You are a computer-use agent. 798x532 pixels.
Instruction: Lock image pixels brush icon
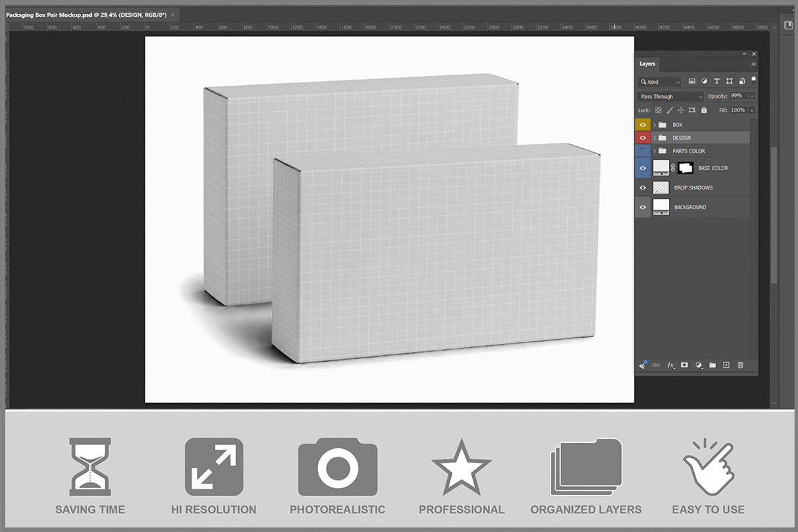(x=670, y=110)
